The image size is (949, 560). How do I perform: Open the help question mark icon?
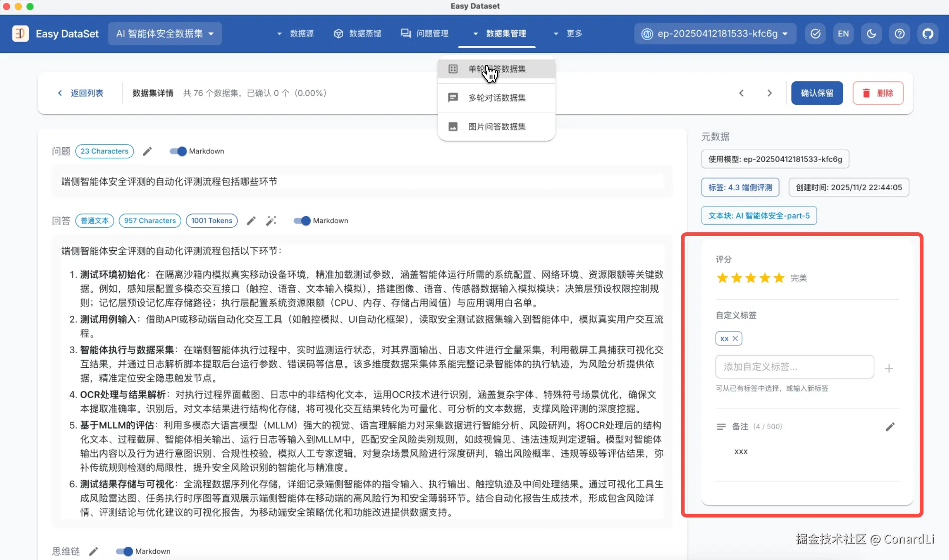click(899, 34)
